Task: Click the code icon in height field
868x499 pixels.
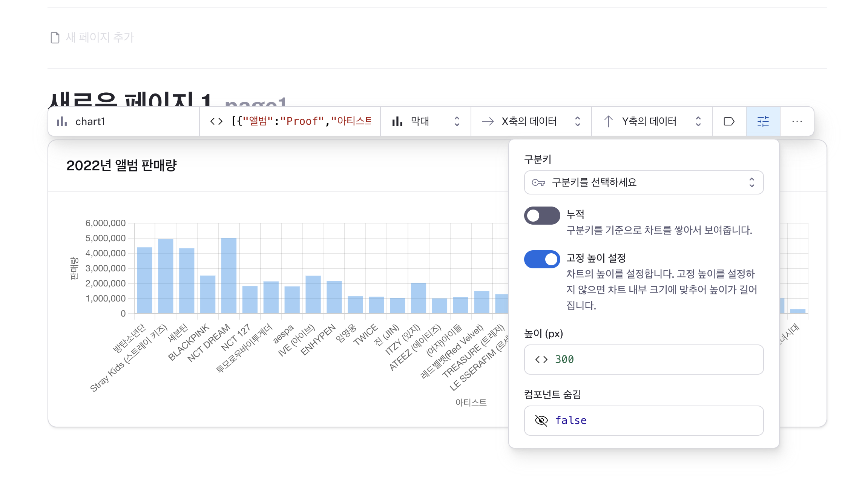Action: tap(541, 360)
